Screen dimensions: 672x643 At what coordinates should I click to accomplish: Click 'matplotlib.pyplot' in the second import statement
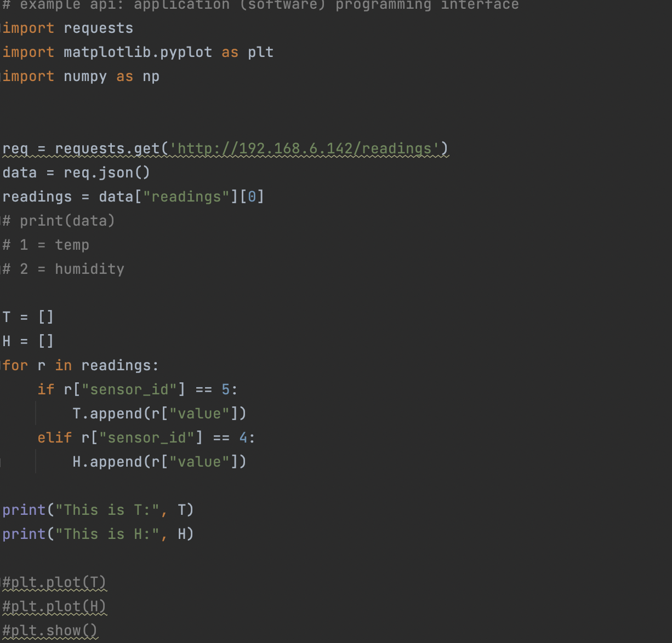tap(138, 52)
